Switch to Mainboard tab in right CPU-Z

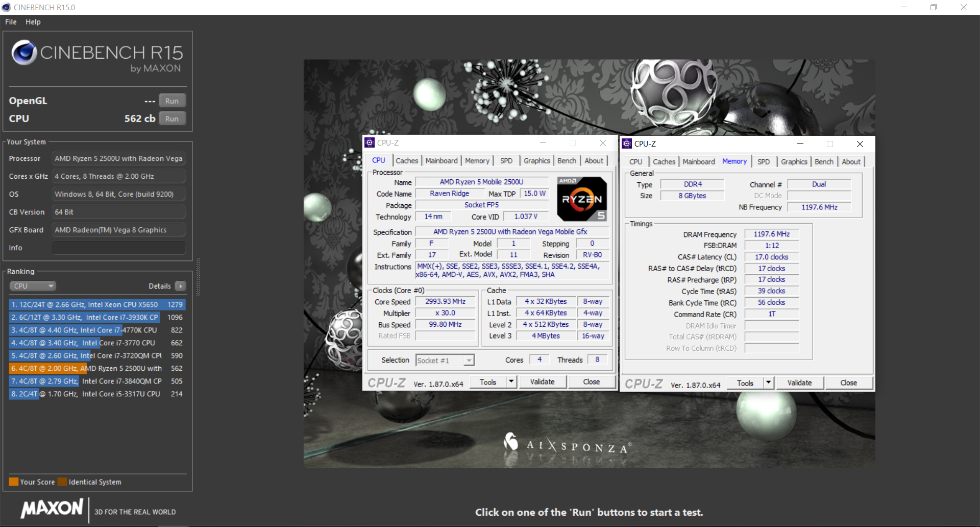pos(699,162)
